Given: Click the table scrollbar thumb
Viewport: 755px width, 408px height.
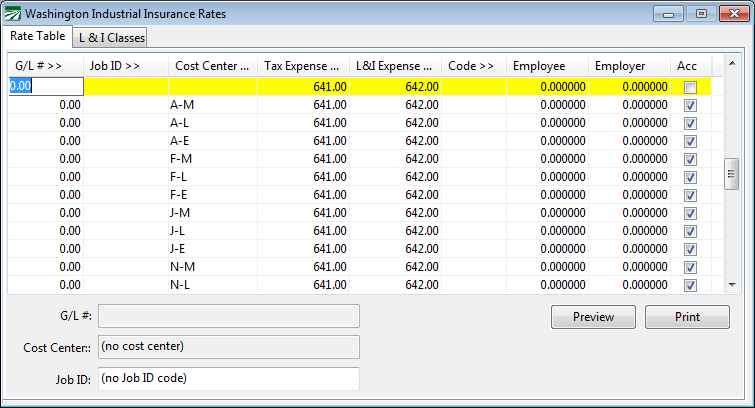Looking at the screenshot, I should 732,174.
